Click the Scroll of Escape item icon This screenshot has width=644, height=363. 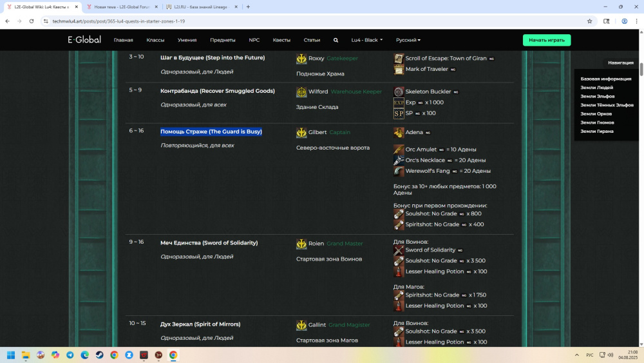pyautogui.click(x=399, y=59)
